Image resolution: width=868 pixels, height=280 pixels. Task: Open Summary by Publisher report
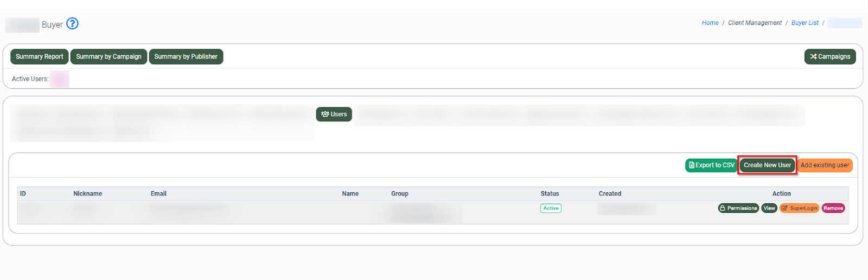[186, 57]
